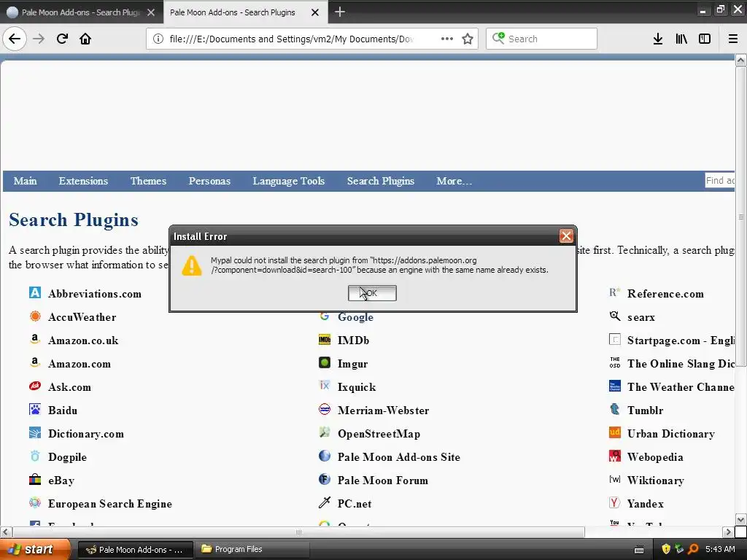Click the Merriam-Webster round icon
The image size is (747, 560).
325,409
